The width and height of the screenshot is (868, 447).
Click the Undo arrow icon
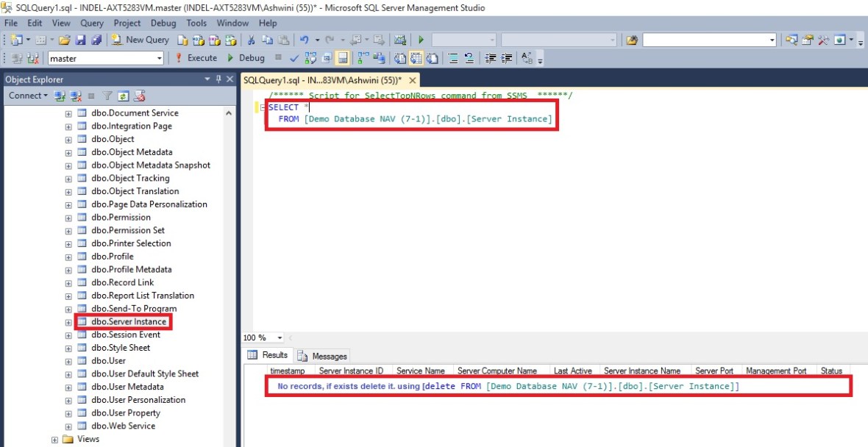tap(305, 40)
